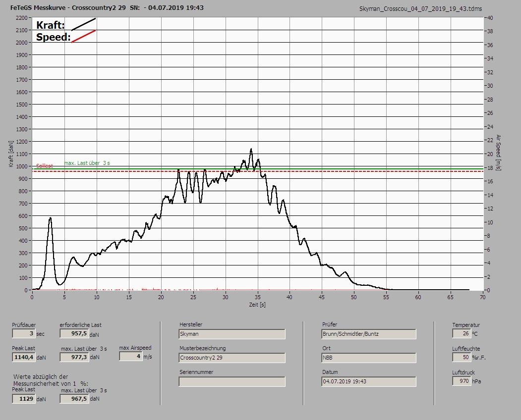Click the Prüfdauer label
Image resolution: width=521 pixels, height=420 pixels.
(x=24, y=325)
